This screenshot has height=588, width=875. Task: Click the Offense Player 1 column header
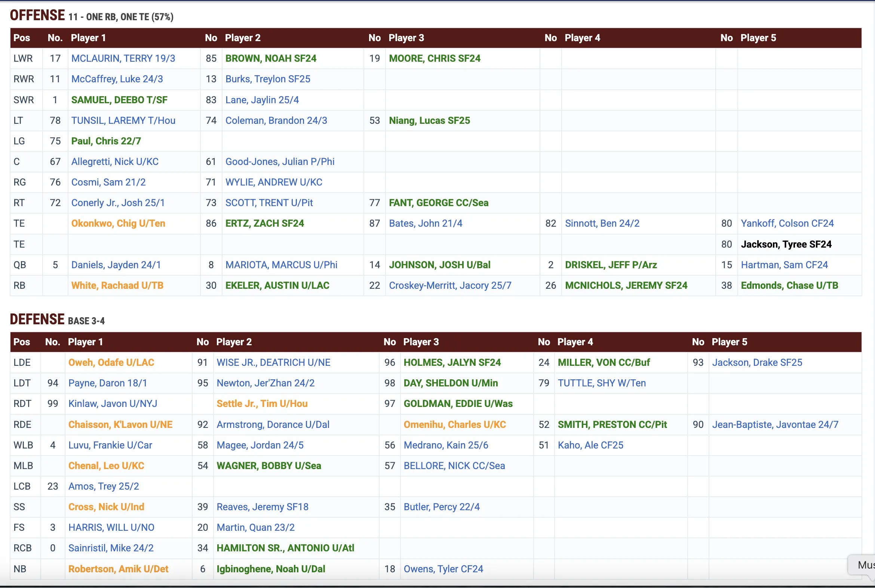pos(88,38)
